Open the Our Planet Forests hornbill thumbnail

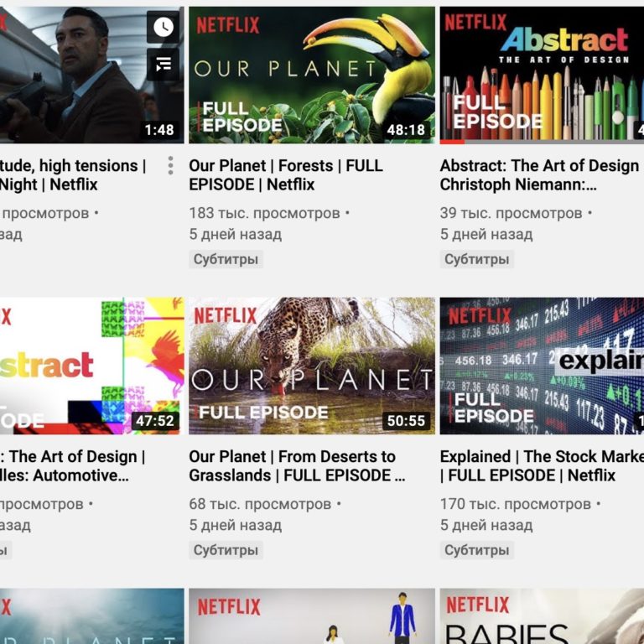coord(311,75)
